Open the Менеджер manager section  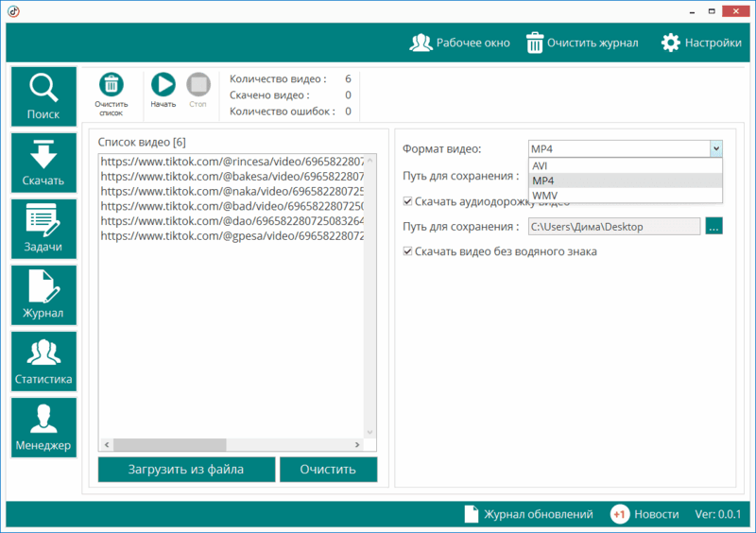(x=43, y=427)
